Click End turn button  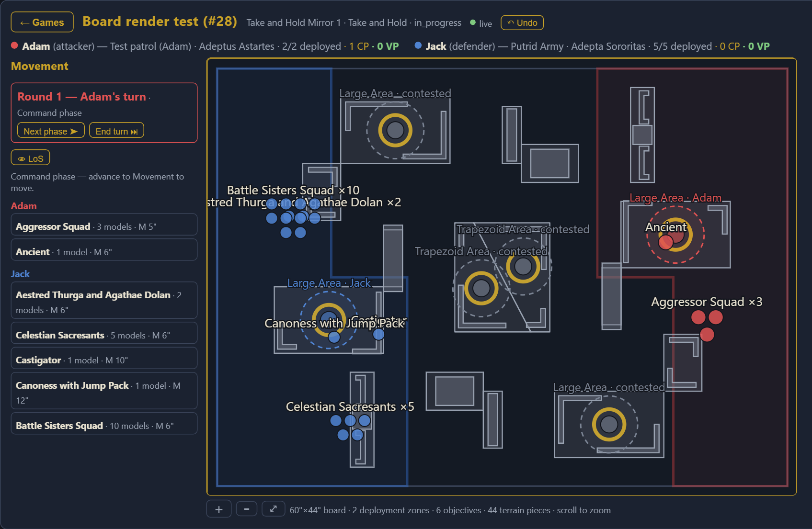click(116, 131)
